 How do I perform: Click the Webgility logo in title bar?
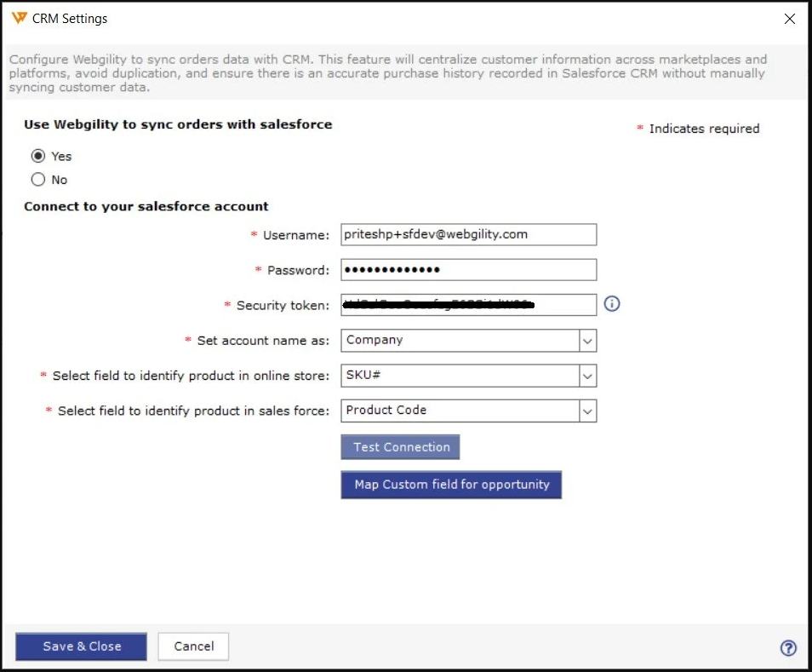point(19,18)
